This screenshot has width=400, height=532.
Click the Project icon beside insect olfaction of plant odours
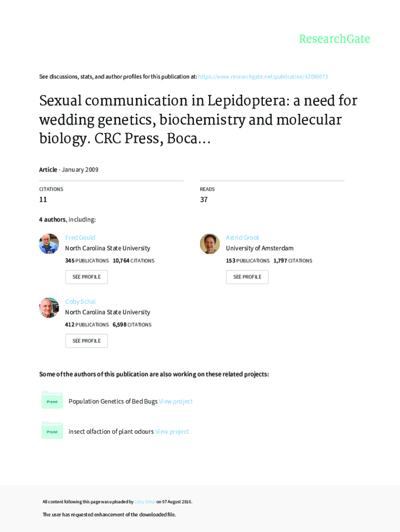coord(52,431)
